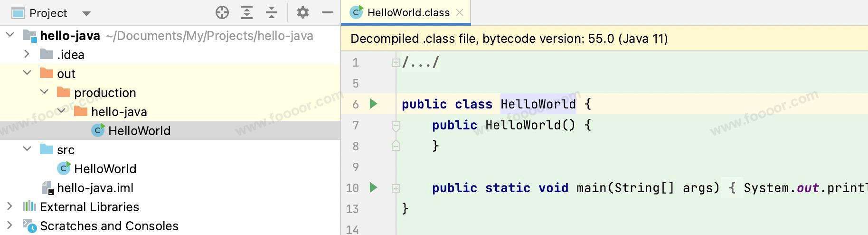
Task: Close the HelloWorld.class tab
Action: coord(460,13)
